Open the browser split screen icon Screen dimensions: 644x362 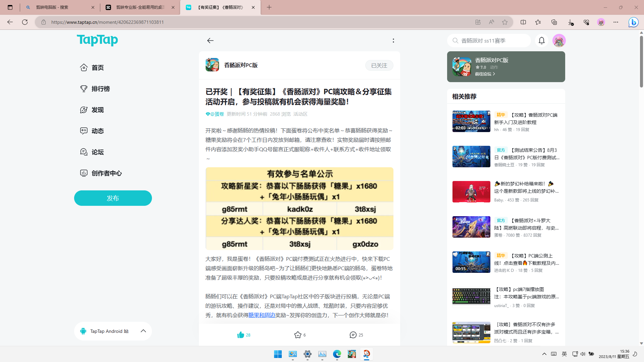point(523,22)
